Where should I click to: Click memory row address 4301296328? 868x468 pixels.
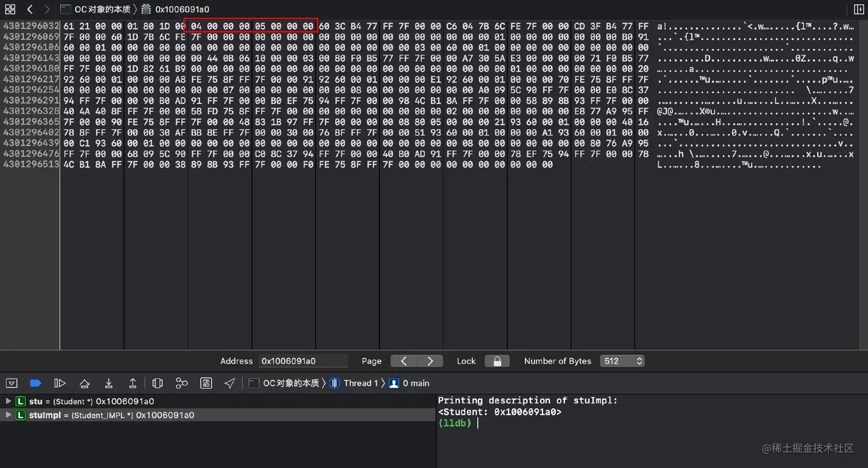31,111
